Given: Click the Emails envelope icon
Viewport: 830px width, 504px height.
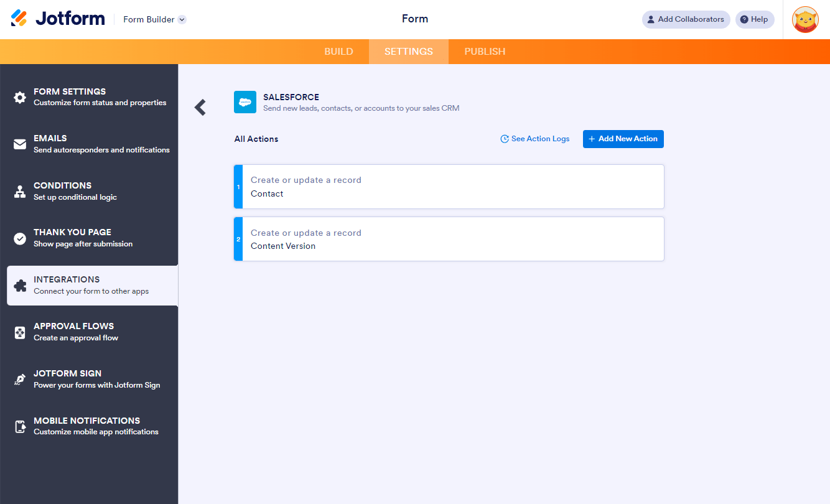Looking at the screenshot, I should (x=20, y=144).
